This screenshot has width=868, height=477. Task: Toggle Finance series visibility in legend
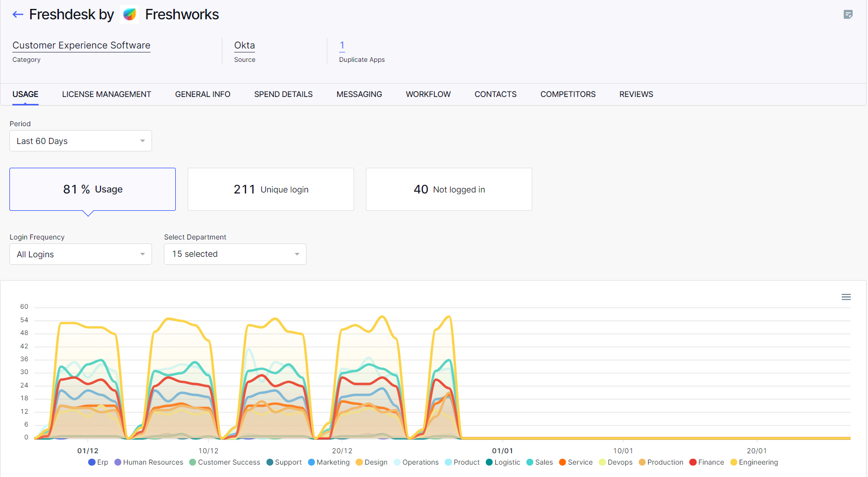click(x=706, y=462)
